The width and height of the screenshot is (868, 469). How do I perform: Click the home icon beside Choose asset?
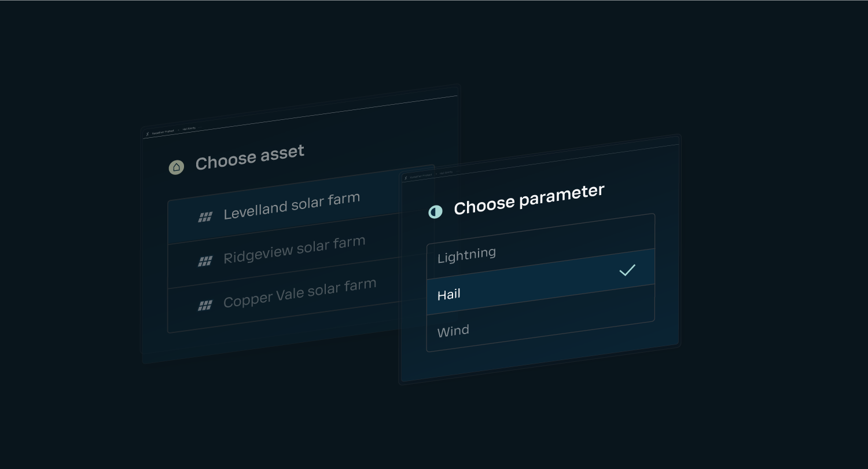[x=176, y=167]
